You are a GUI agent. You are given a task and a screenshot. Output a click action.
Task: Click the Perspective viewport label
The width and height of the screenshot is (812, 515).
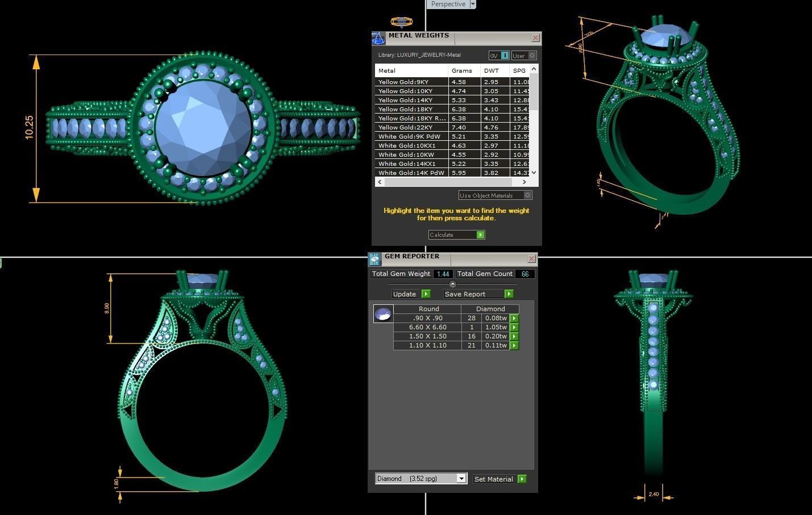click(x=448, y=4)
